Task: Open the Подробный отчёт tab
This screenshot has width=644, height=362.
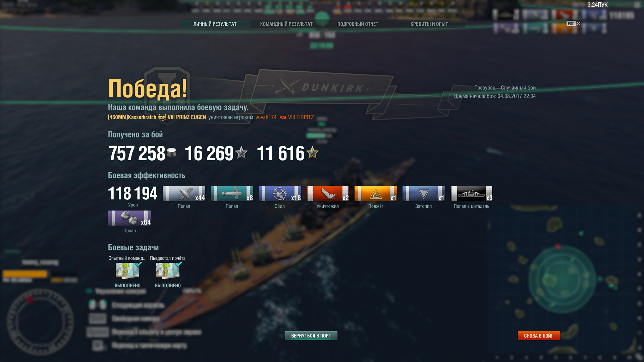Action: pos(358,24)
